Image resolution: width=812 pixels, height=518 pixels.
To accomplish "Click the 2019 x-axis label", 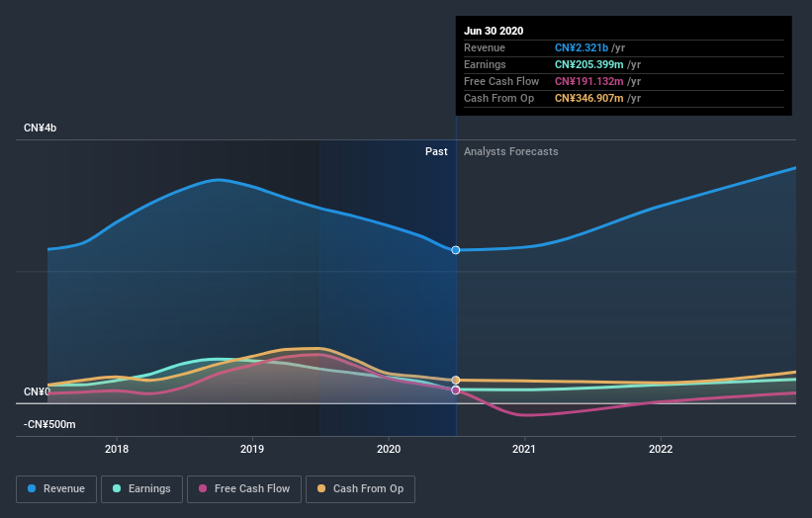I will pos(252,449).
